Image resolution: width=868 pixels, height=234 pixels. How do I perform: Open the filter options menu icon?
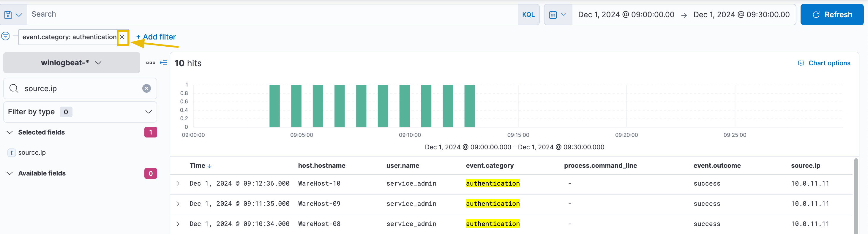tap(5, 36)
